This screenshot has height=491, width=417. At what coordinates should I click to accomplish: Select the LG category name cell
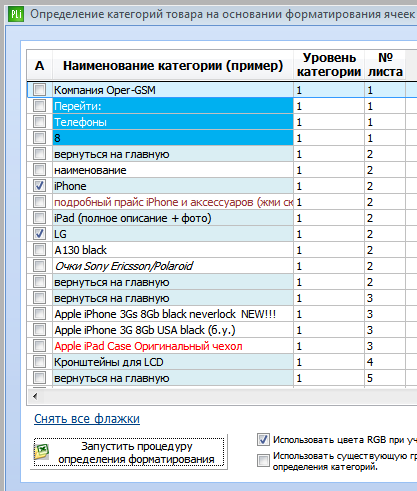pyautogui.click(x=173, y=234)
